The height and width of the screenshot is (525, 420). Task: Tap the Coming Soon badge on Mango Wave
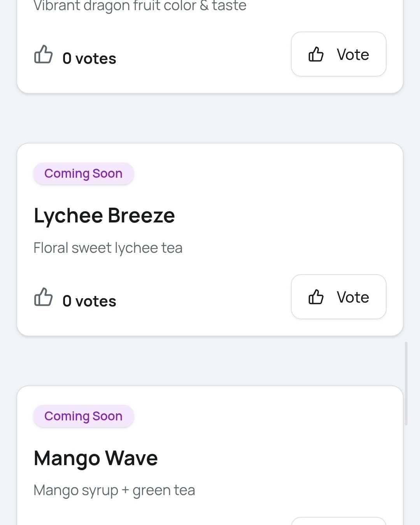83,416
